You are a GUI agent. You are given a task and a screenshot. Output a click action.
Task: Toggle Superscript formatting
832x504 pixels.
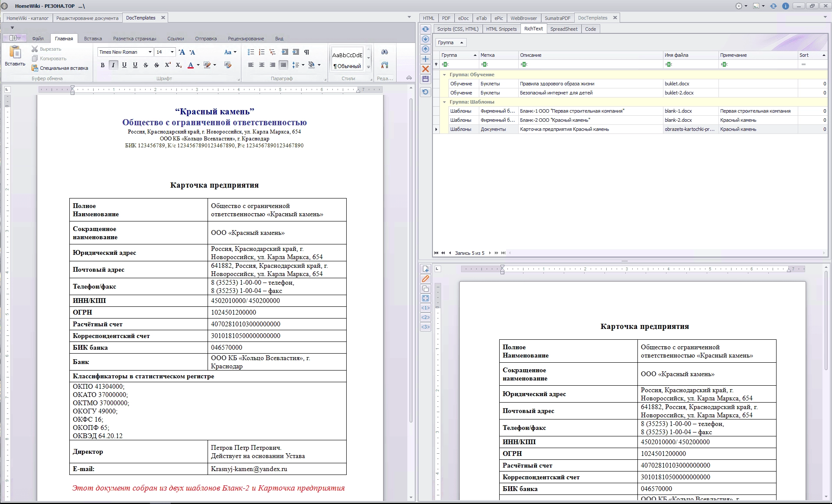pyautogui.click(x=168, y=65)
